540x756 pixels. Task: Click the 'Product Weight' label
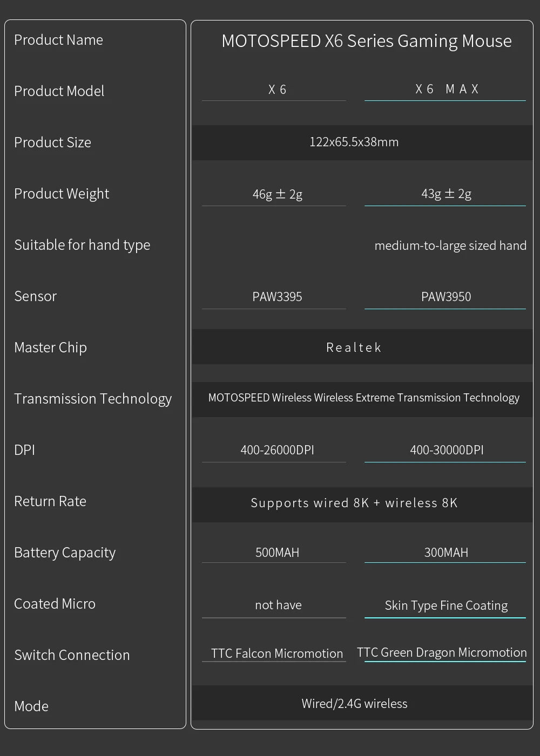pos(62,194)
